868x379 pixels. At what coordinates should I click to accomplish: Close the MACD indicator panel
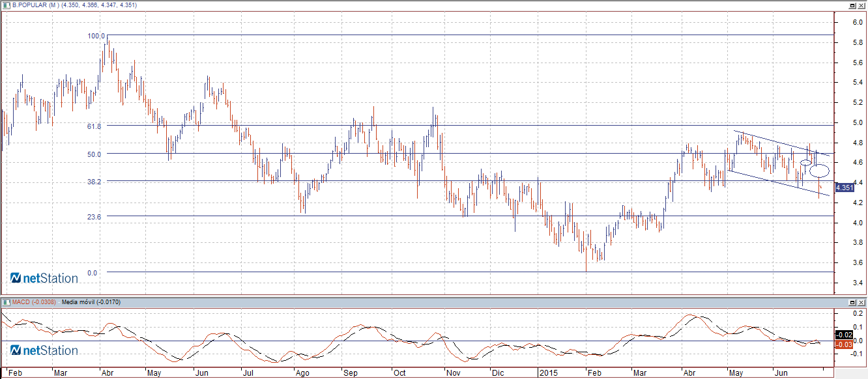click(861, 303)
